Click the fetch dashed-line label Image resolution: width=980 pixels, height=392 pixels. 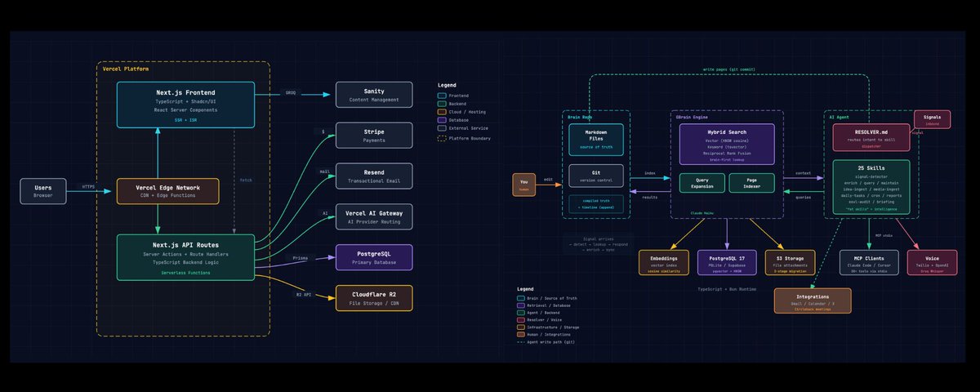245,180
